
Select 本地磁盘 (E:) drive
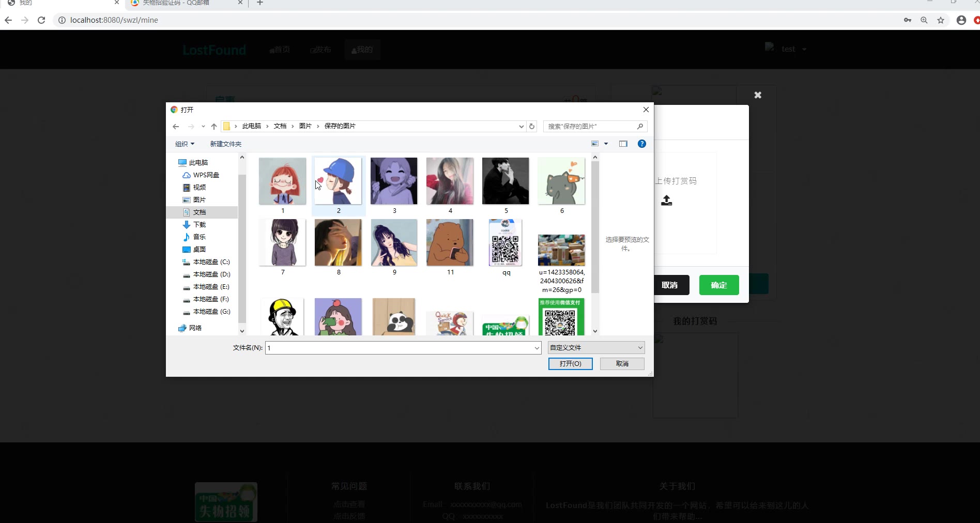[206, 287]
